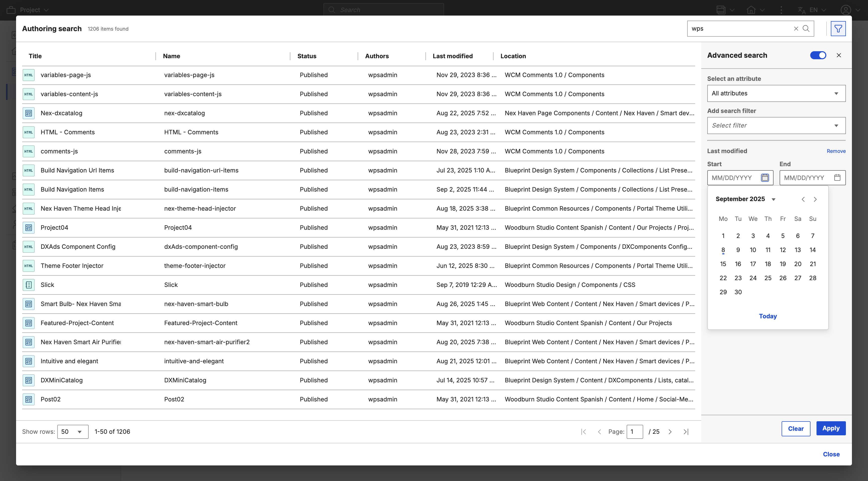Expand the Select filter dropdown

776,125
